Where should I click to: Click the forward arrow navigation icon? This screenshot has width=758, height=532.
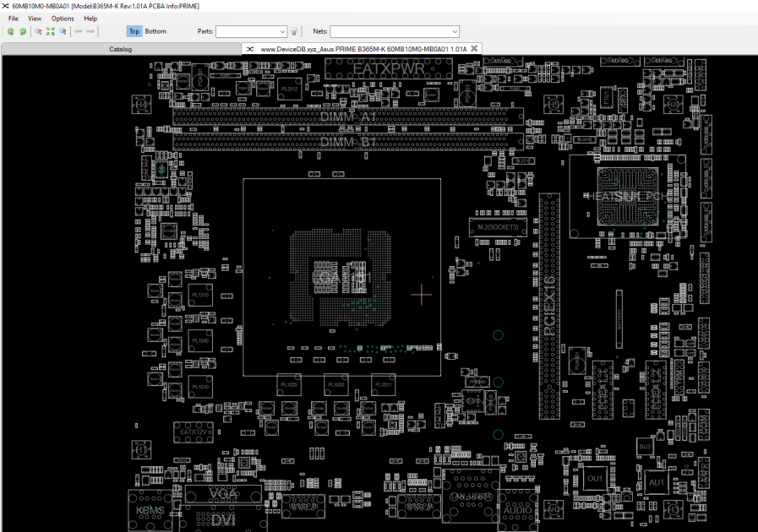90,31
